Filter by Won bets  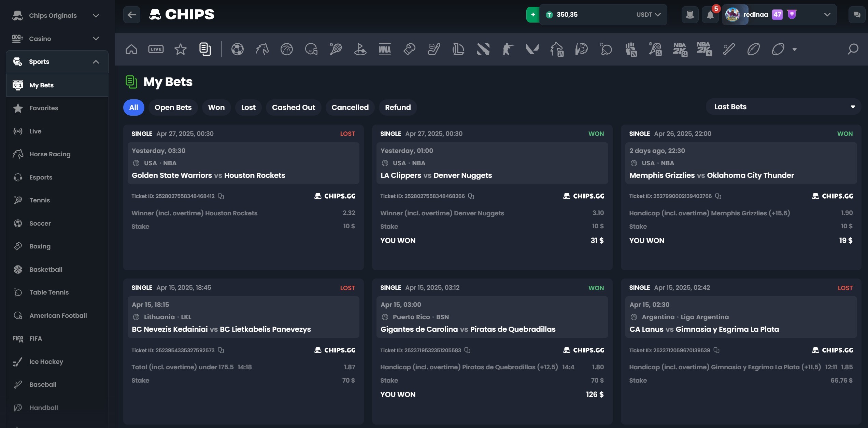[x=216, y=108]
